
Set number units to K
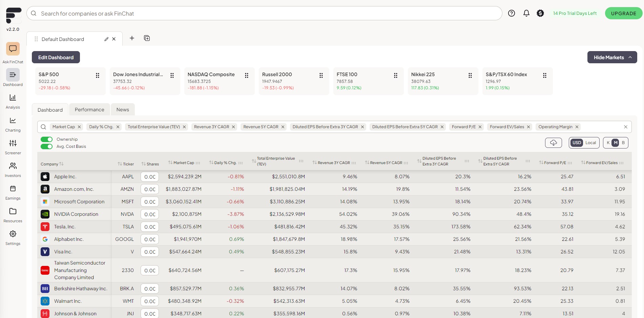click(x=608, y=143)
